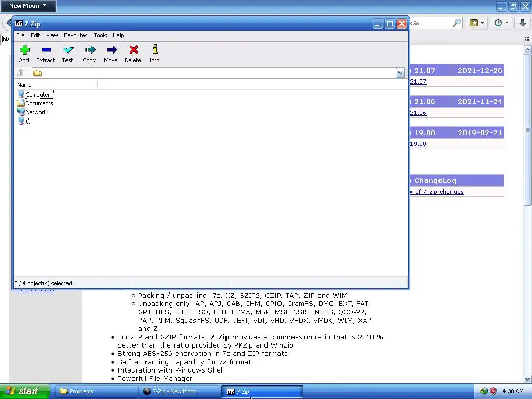The height and width of the screenshot is (399, 532).
Task: Click the 'Integration with Windows Shell' text
Action: point(170,370)
